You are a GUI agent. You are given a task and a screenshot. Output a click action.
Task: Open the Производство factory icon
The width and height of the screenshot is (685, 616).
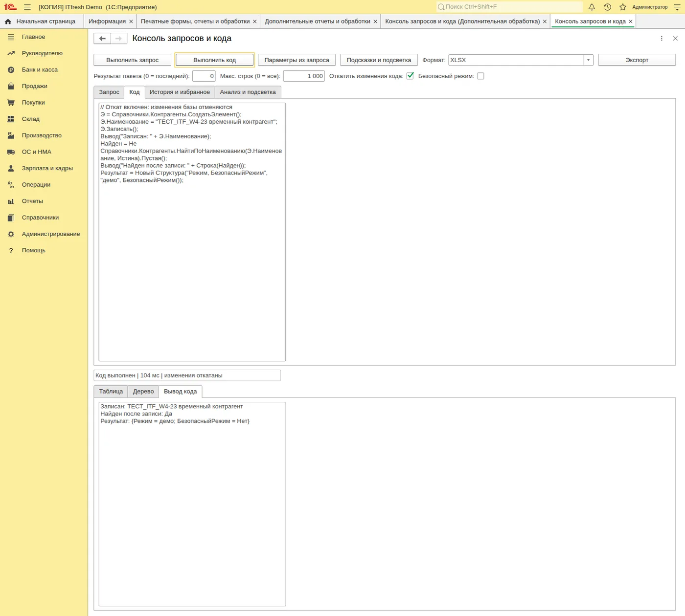click(x=11, y=135)
